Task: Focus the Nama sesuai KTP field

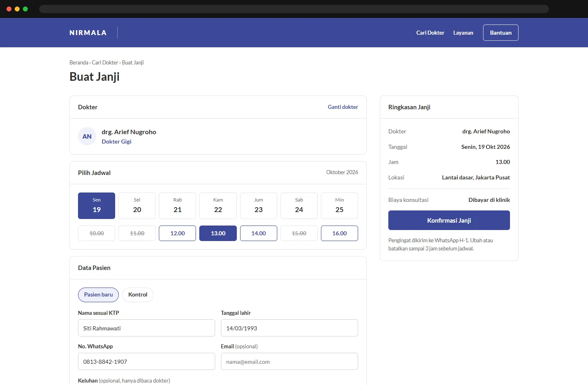Action: [147, 328]
